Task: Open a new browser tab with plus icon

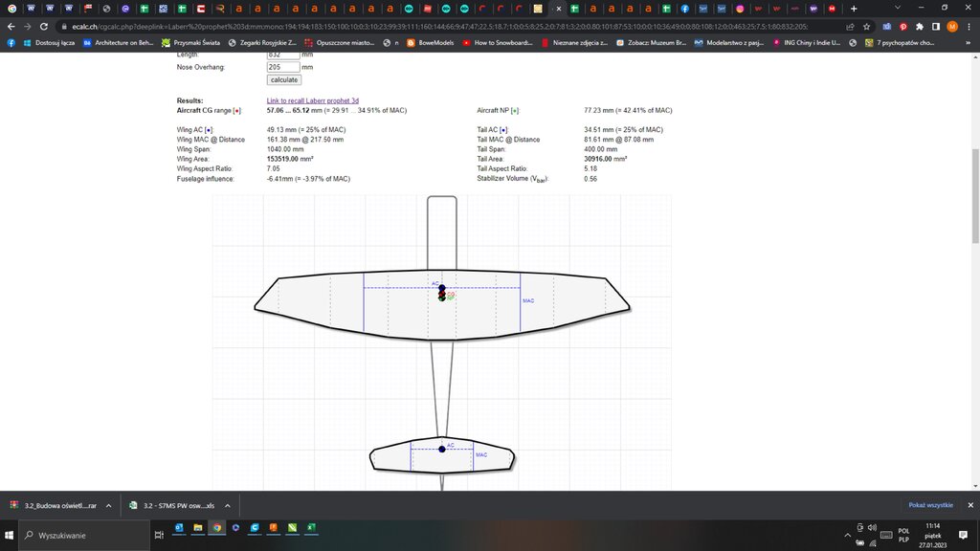Action: 854,9
